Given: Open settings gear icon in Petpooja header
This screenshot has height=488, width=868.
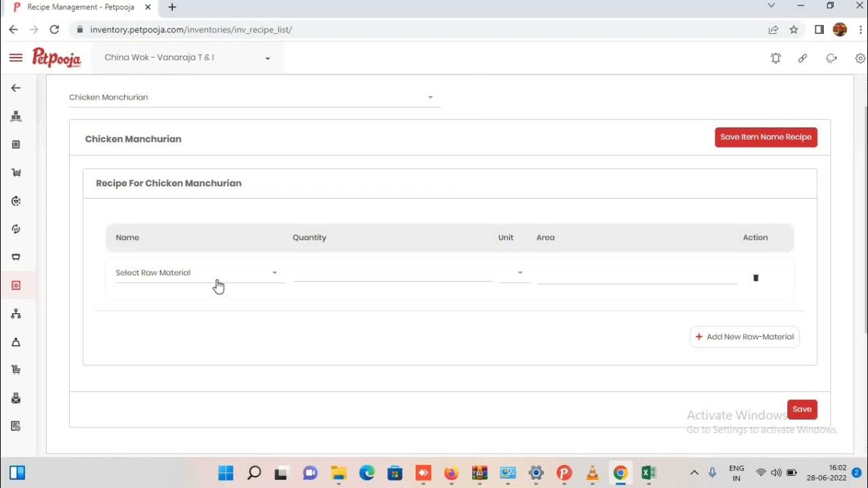Looking at the screenshot, I should click(861, 58).
